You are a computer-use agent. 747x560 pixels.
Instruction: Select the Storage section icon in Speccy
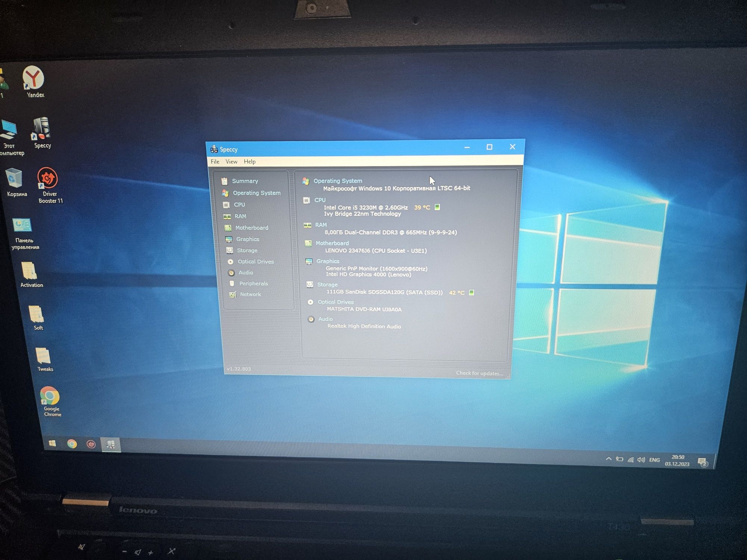coord(230,249)
